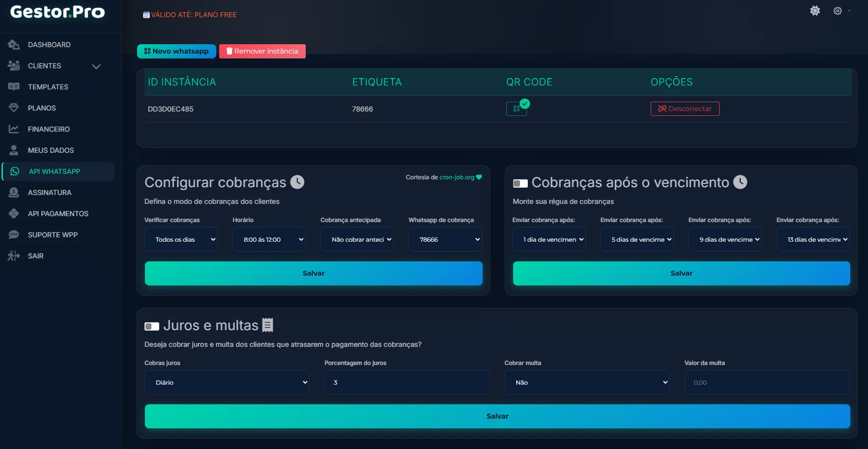Click the receipt icon next to Juros e multas

268,325
